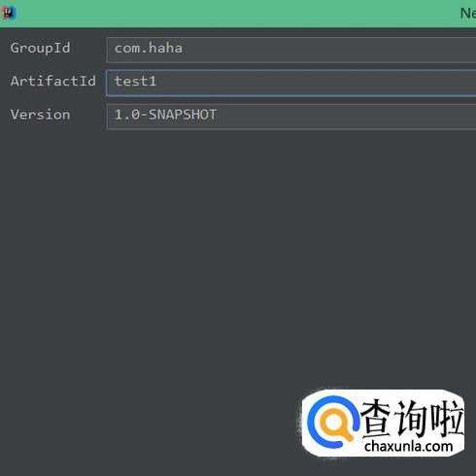Focus the Version text field
This screenshot has height=476, width=476.
291,117
